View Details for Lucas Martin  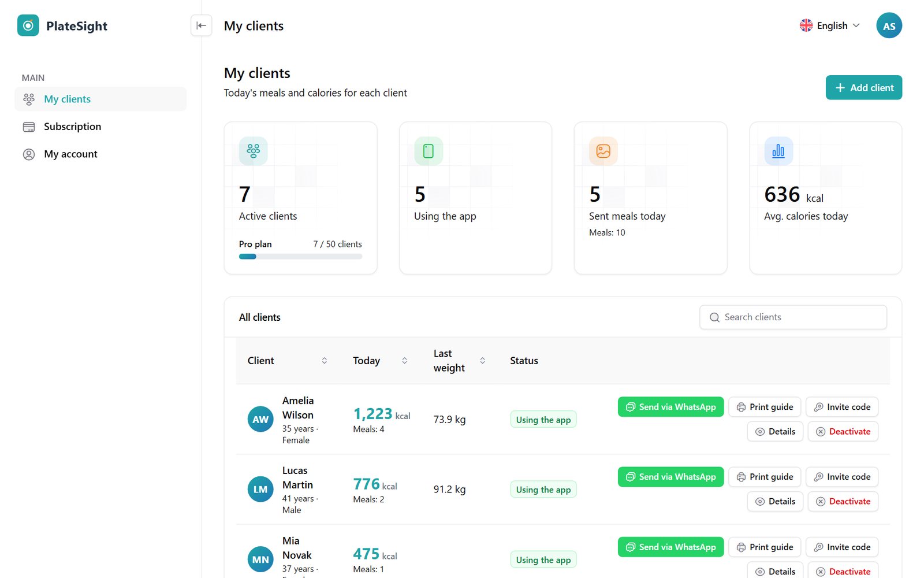(775, 502)
